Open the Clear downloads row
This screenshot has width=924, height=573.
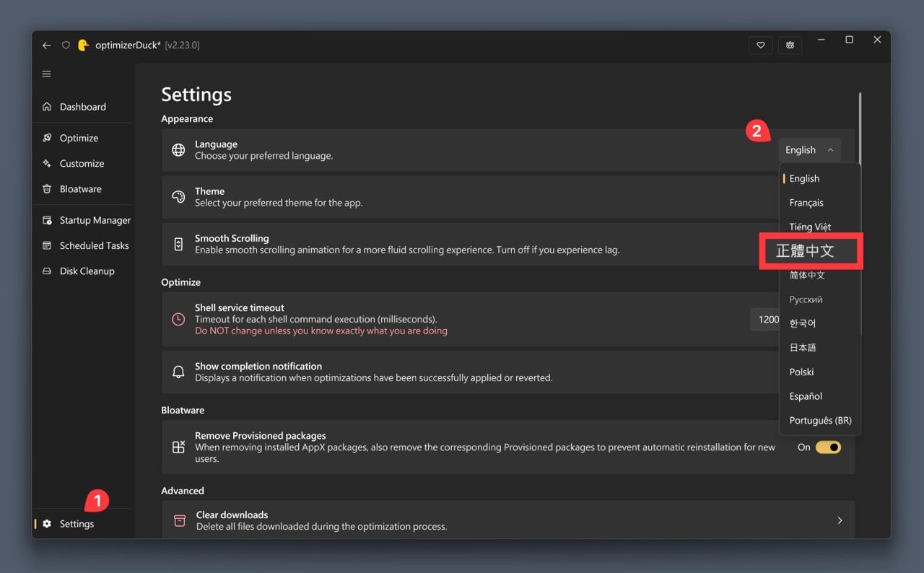point(507,520)
